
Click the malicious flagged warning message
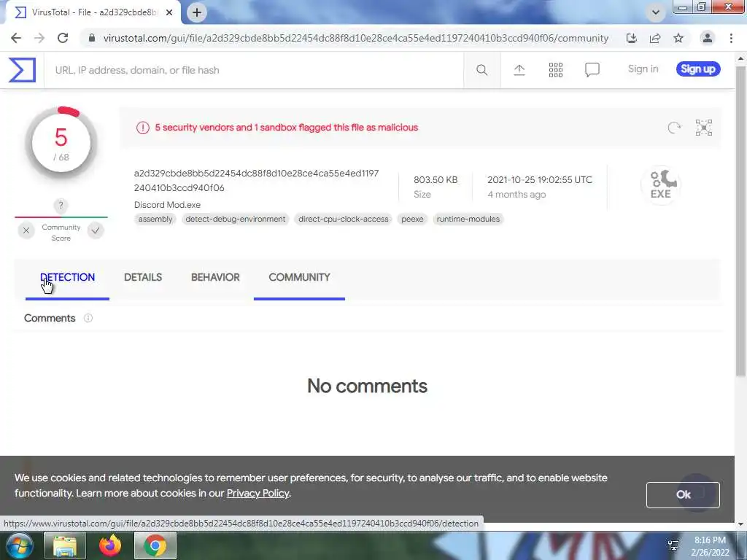286,128
